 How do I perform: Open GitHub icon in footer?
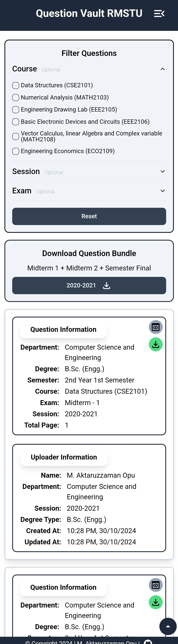tap(148, 642)
